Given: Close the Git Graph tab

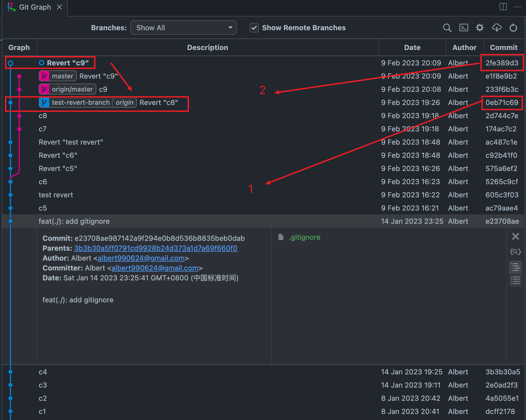Looking at the screenshot, I should [59, 7].
